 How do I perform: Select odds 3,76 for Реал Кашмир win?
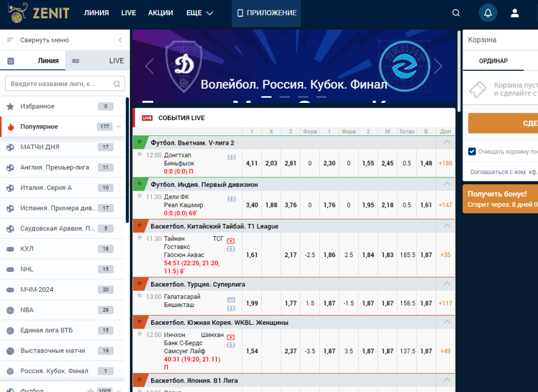291,205
